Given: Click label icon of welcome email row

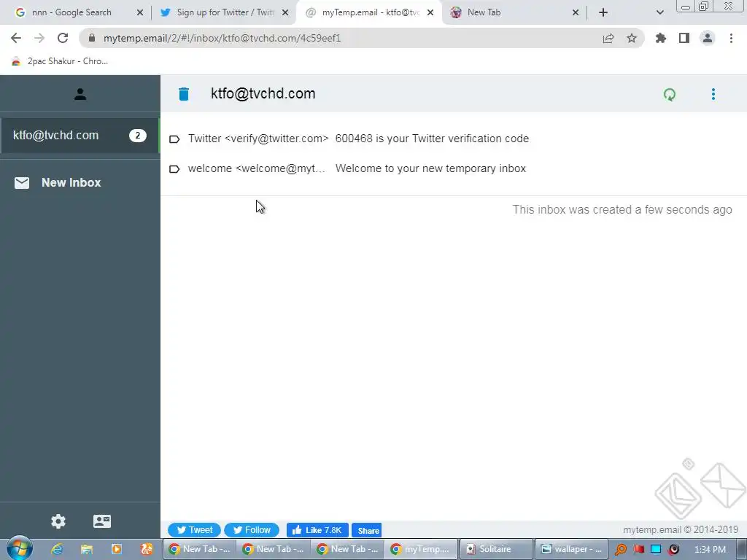Looking at the screenshot, I should 174,169.
